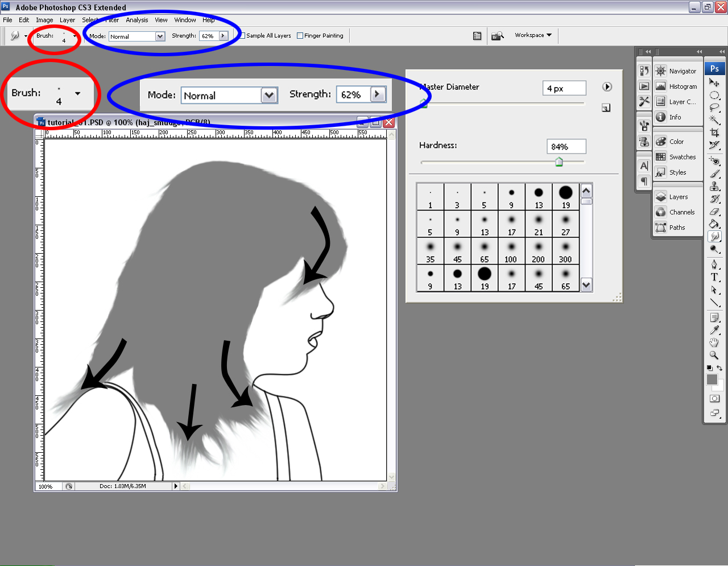Viewport: 728px width, 566px height.
Task: Select the Lasso tool
Action: pos(715,108)
